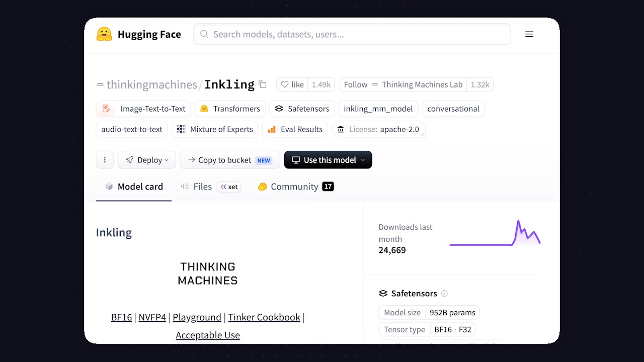This screenshot has height=362, width=644.
Task: Click Copy to bucket button
Action: tap(229, 160)
